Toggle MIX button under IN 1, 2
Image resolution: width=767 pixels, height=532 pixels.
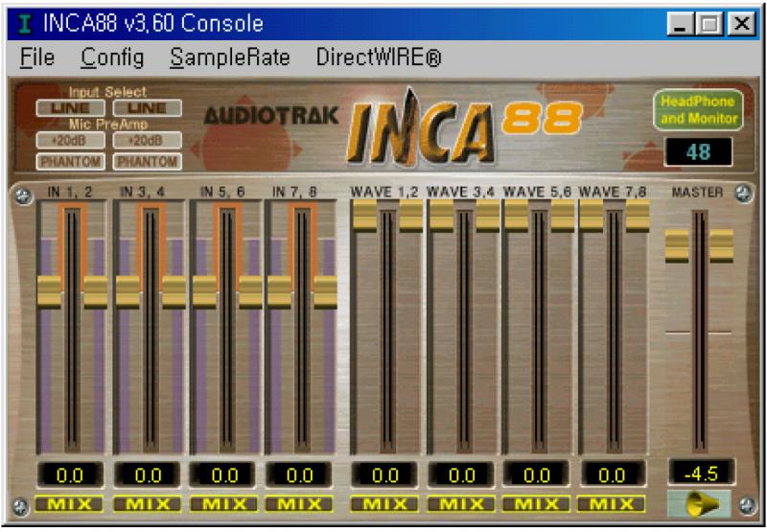(69, 504)
